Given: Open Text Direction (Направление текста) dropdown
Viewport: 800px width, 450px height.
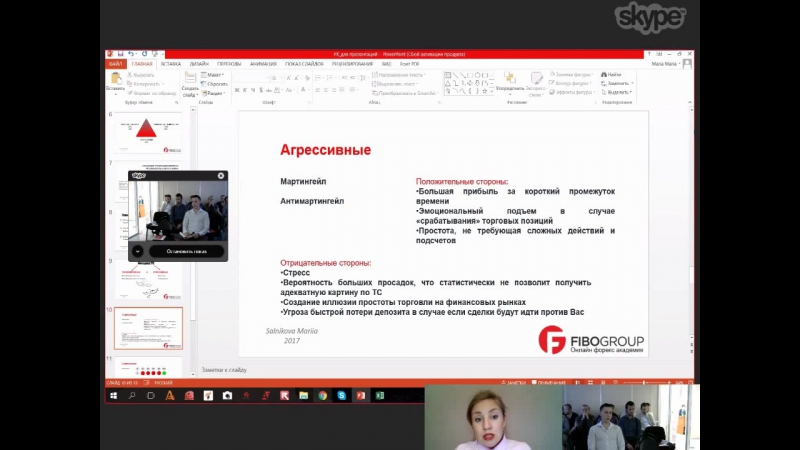Looking at the screenshot, I should click(x=399, y=75).
